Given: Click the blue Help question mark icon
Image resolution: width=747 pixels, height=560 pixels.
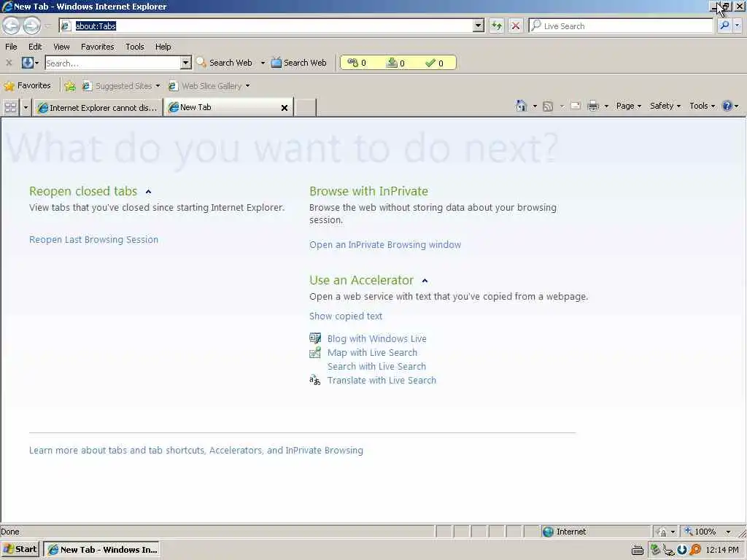Looking at the screenshot, I should click(727, 106).
